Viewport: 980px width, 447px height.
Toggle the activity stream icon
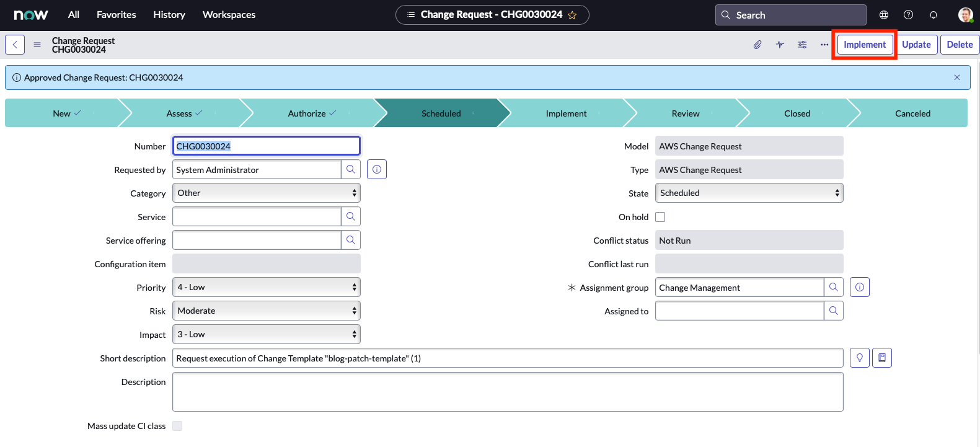780,45
